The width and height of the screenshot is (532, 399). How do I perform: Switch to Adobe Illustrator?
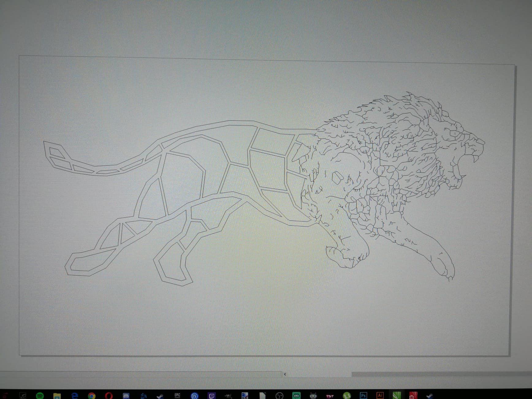coord(380,396)
